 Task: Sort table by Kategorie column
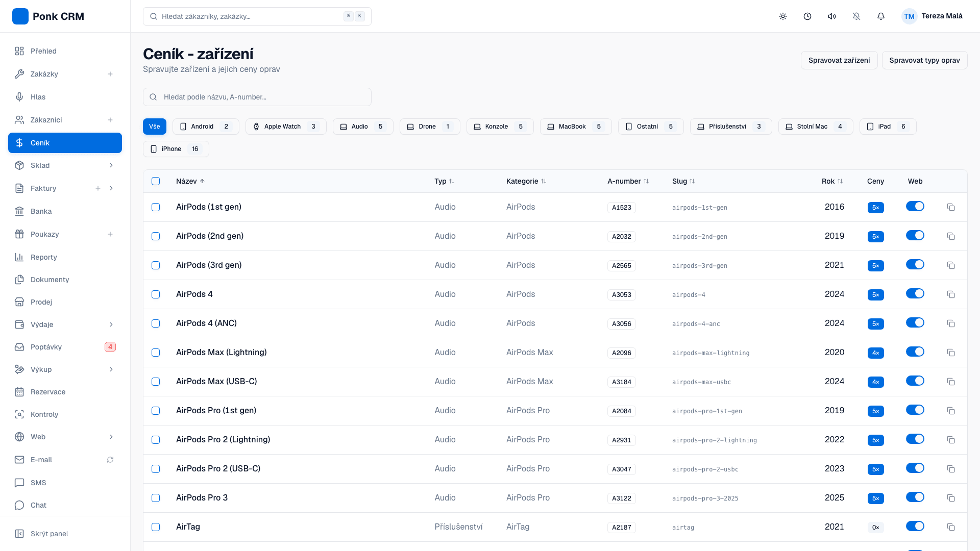tap(526, 181)
